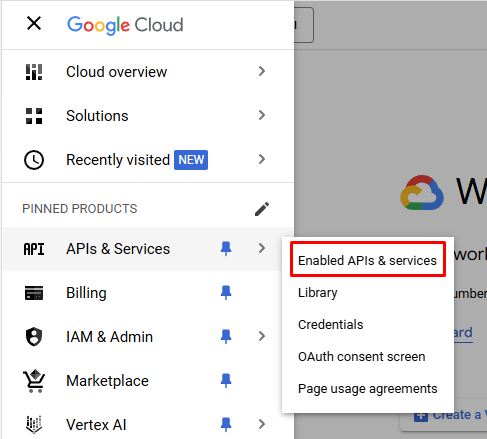This screenshot has height=439, width=487.
Task: Select the Recently visited menu item
Action: coord(148,160)
